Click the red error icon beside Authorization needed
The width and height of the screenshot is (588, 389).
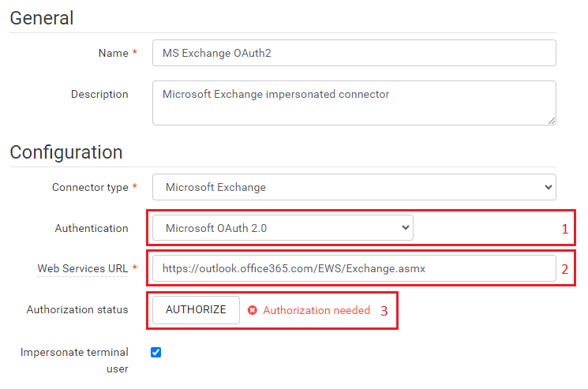(x=253, y=311)
